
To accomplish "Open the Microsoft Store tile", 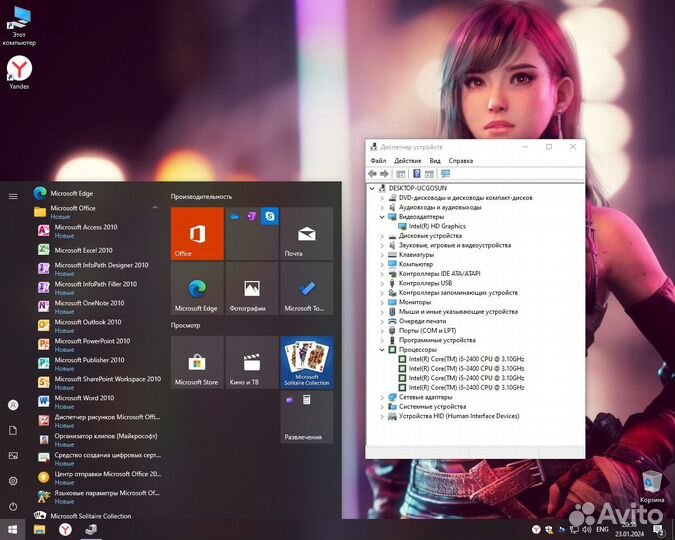I will pos(197,363).
